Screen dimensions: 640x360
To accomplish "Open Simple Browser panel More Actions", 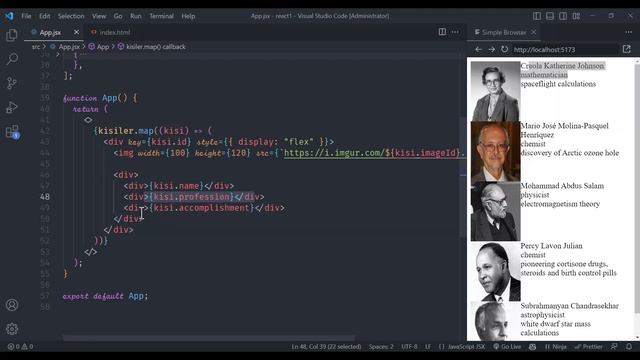I will tap(628, 32).
